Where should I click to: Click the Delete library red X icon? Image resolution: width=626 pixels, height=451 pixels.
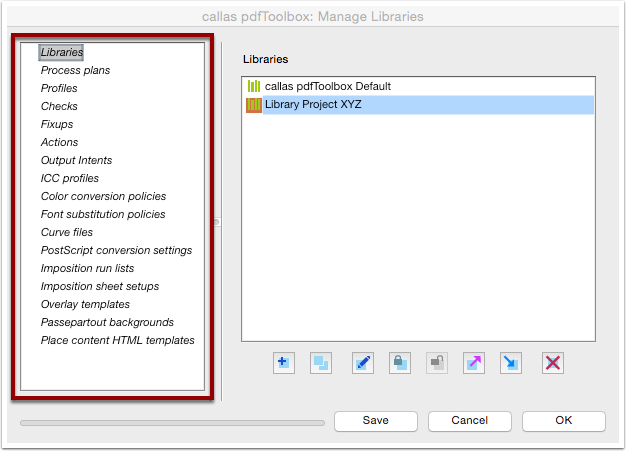[x=553, y=363]
